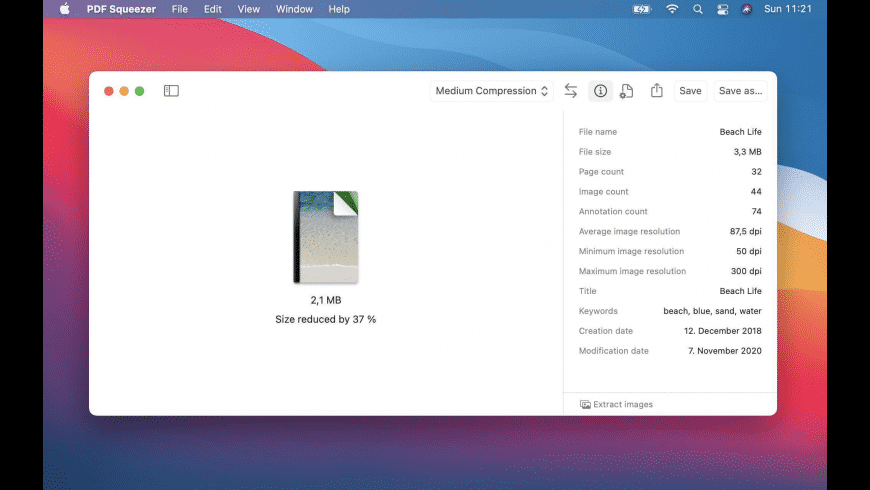Click the Keywords value beach, blue, sand, water

pos(712,311)
